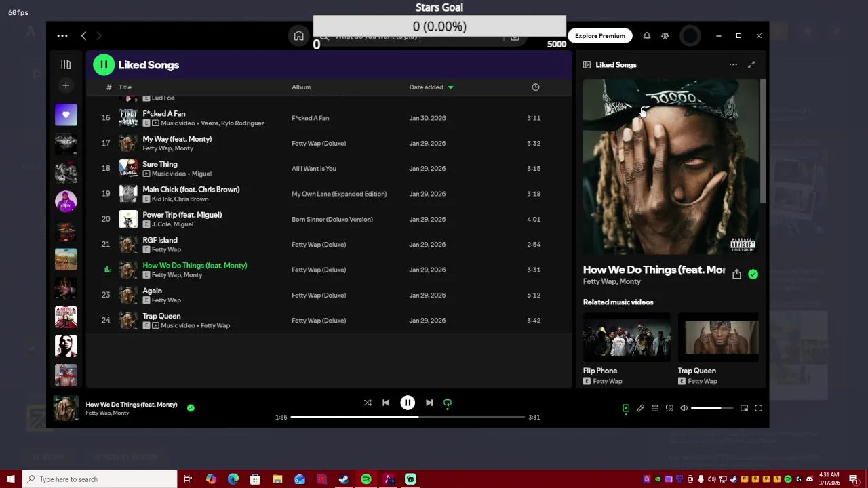The image size is (868, 488).
Task: Go back with the left arrow
Action: (83, 35)
